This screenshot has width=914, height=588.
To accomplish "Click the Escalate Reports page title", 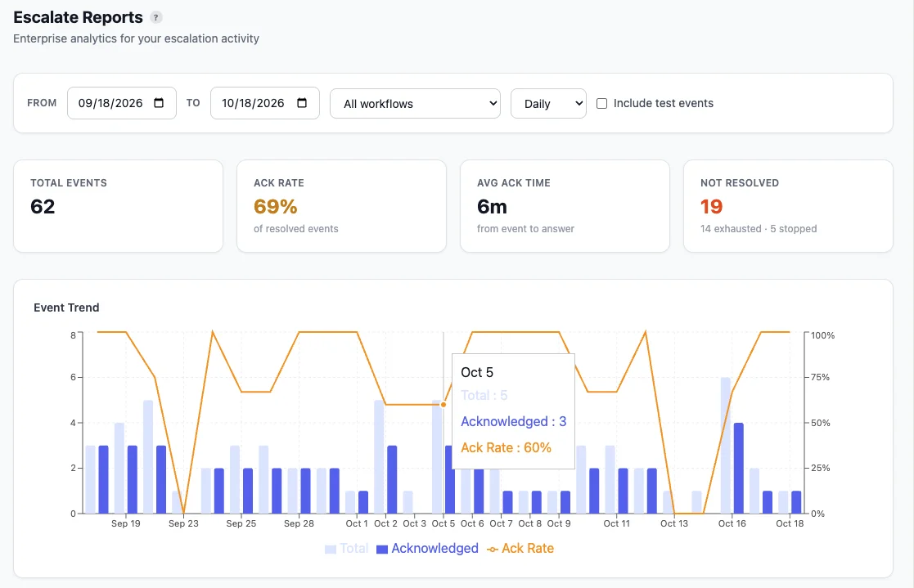I will pyautogui.click(x=78, y=17).
